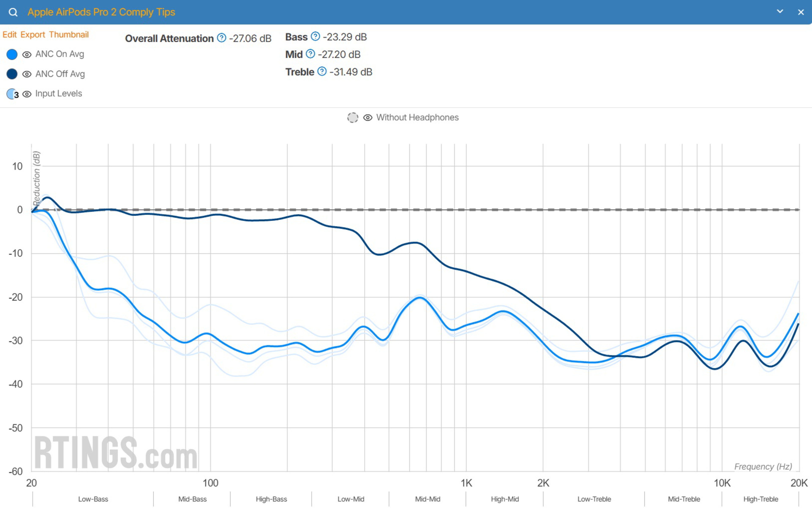Close the graph panel with X
The image size is (812, 515).
pos(801,12)
